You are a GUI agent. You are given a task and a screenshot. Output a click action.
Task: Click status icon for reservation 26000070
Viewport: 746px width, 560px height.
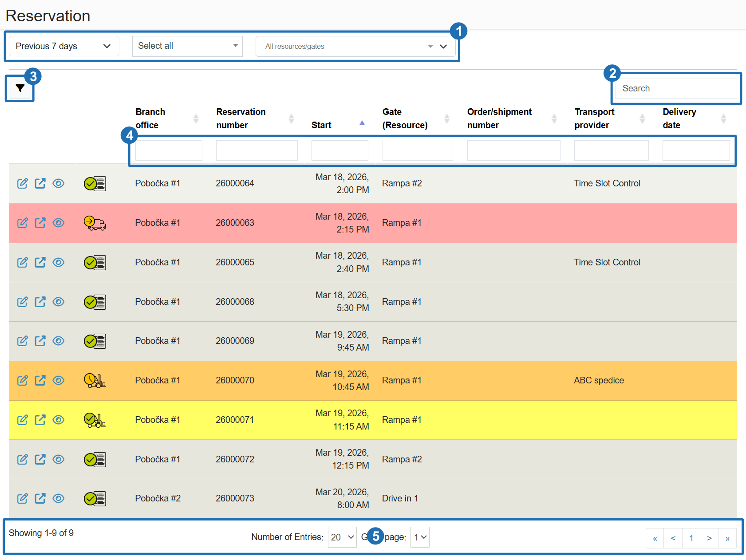pyautogui.click(x=95, y=381)
